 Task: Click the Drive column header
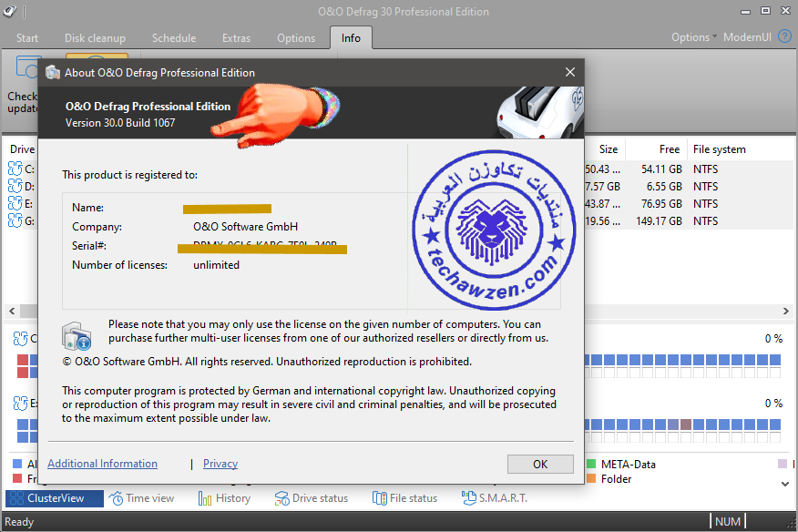[23, 149]
